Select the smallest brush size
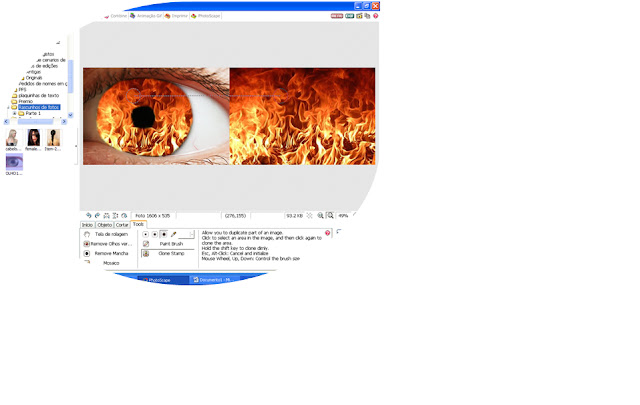This screenshot has height=405, width=640. (146, 234)
